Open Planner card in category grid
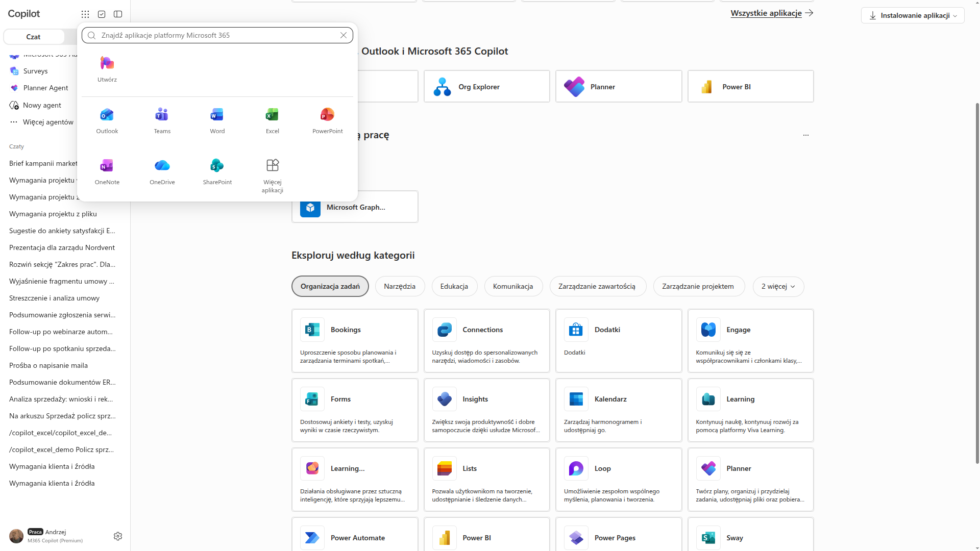The height and width of the screenshot is (551, 980). [751, 480]
